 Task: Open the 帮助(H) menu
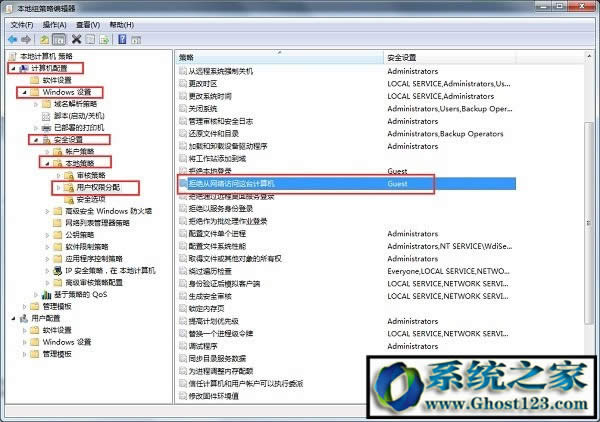tap(121, 25)
